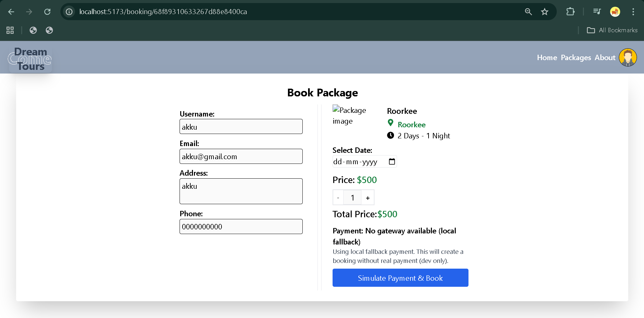This screenshot has width=644, height=318.
Task: Click the Username input field
Action: [x=241, y=127]
